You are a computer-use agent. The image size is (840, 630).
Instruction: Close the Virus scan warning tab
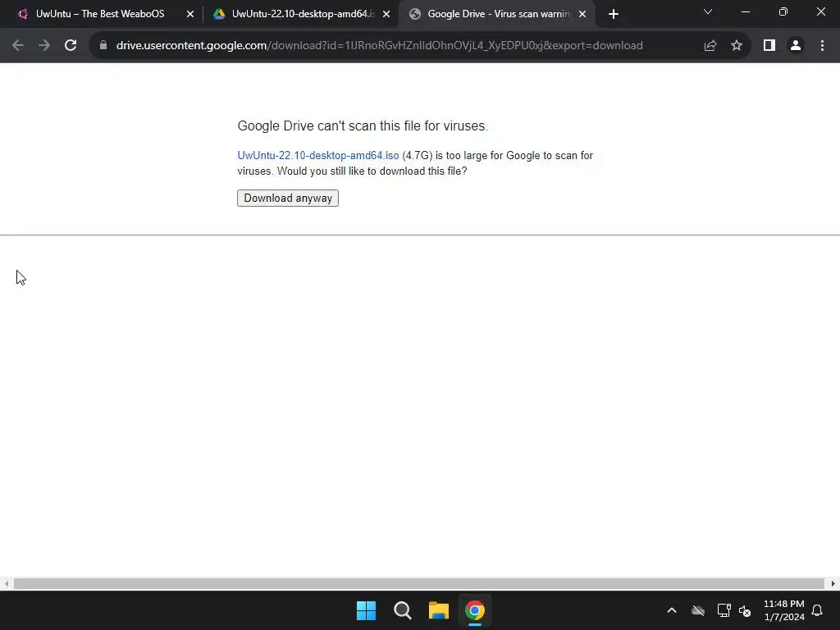tap(582, 15)
